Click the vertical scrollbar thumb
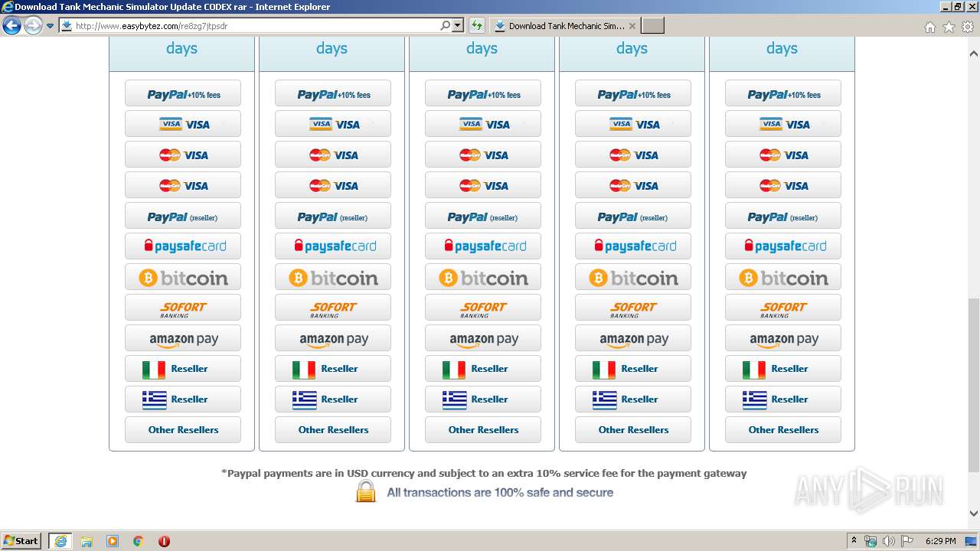 (x=974, y=385)
